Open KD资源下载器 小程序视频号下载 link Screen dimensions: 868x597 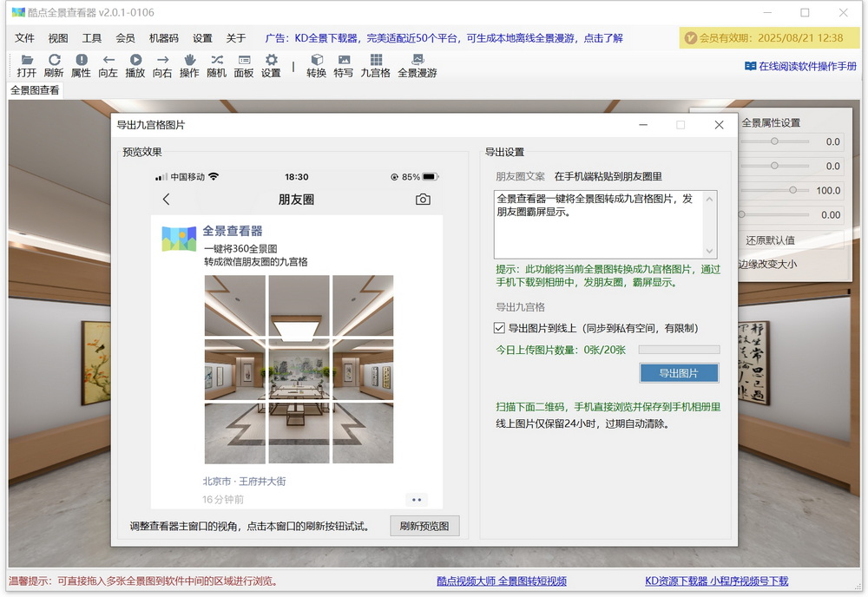(716, 581)
